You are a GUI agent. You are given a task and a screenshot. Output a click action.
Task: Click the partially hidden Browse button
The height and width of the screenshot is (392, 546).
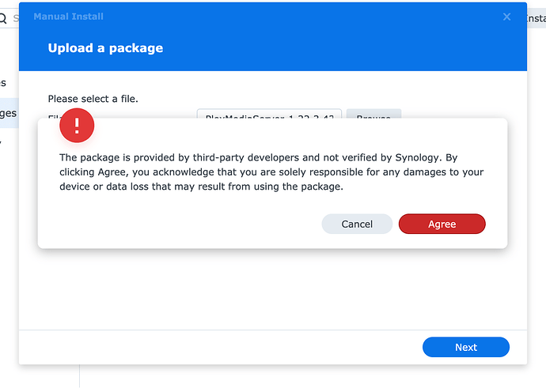point(373,114)
